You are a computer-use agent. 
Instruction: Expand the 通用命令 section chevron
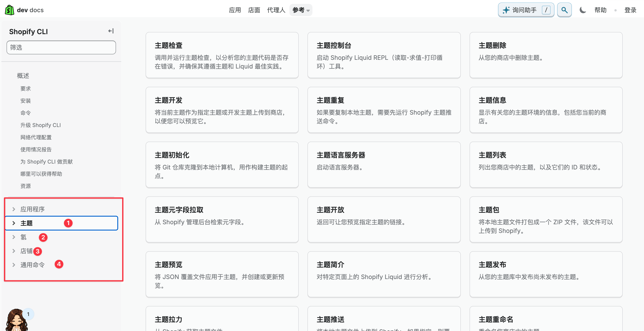tap(14, 265)
